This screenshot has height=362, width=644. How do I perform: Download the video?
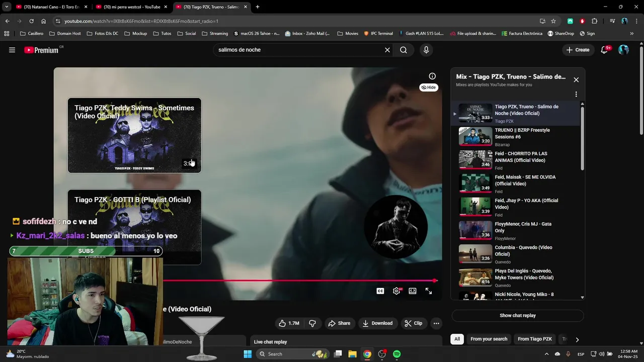coord(377,323)
